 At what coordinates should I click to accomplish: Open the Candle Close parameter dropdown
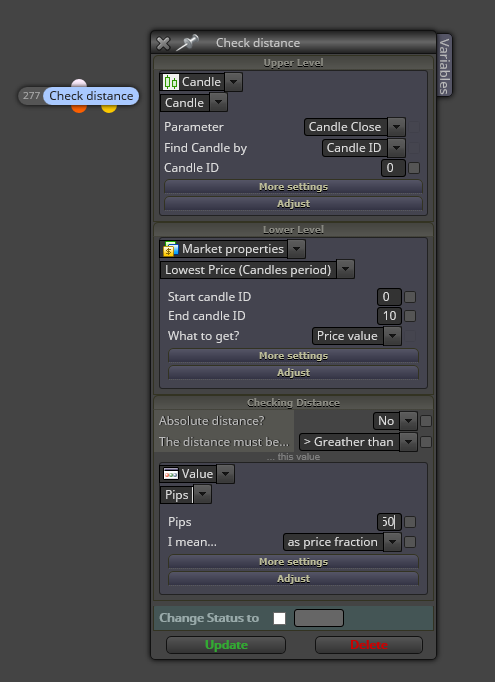pos(396,127)
